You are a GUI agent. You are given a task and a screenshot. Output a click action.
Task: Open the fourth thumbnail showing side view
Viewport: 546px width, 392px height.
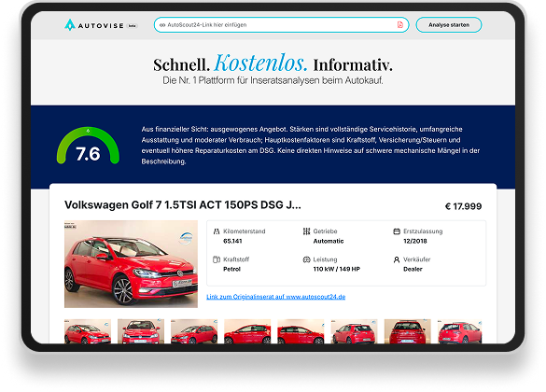point(247,331)
